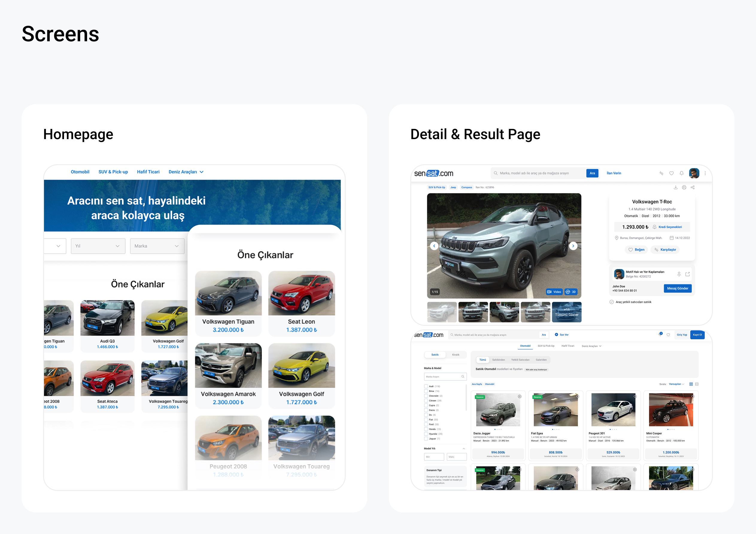Image resolution: width=756 pixels, height=534 pixels.
Task: Favorite the Mini Cooper listing heart
Action: pos(693,396)
